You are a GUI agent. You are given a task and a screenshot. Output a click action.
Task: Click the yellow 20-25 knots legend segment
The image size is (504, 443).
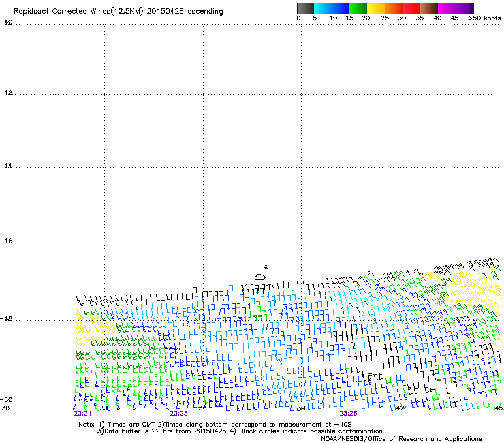tap(376, 8)
